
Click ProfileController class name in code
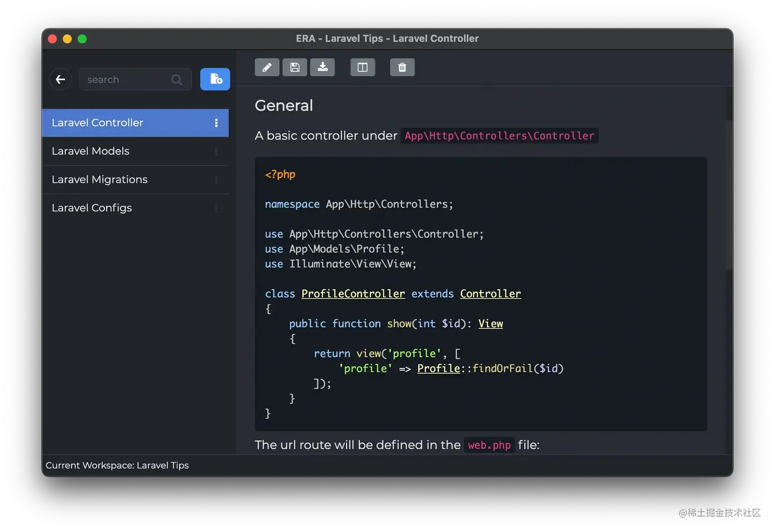click(x=353, y=294)
